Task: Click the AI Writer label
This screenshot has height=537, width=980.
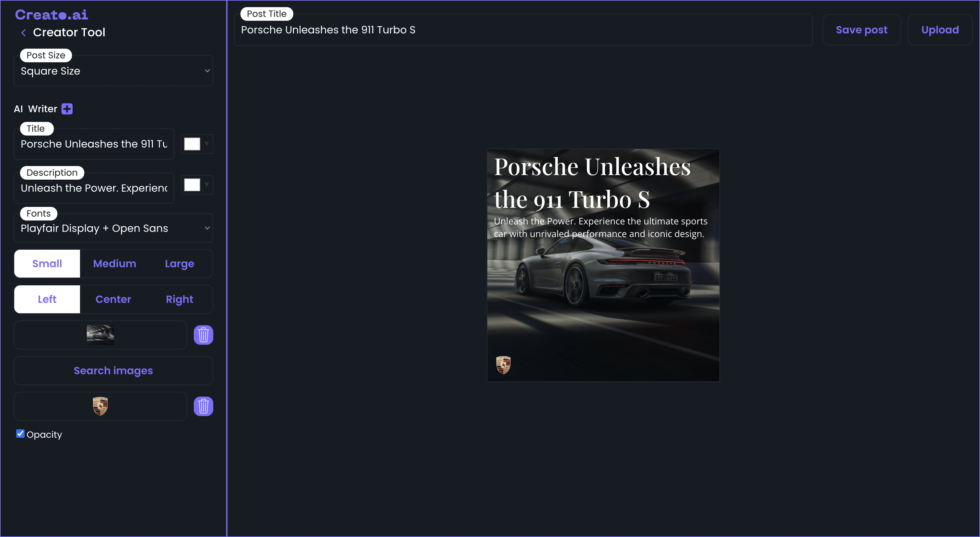Action: (35, 109)
